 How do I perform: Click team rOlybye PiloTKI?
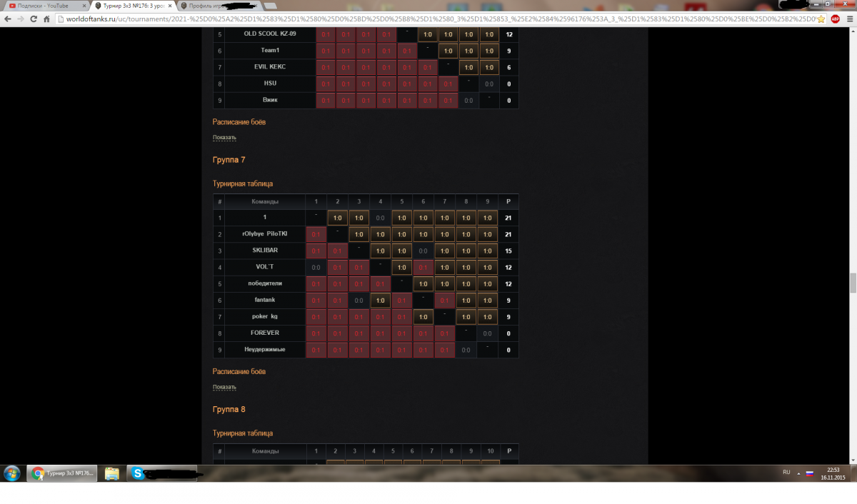coord(264,234)
